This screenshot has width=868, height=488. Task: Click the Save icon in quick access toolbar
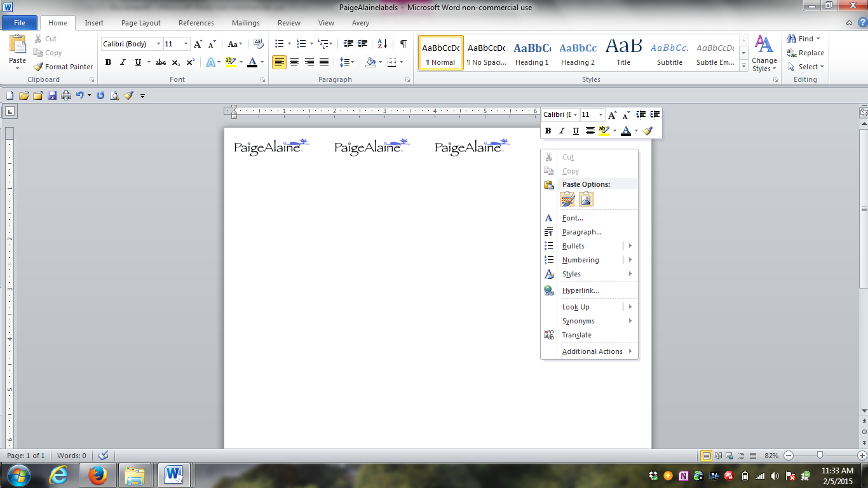click(x=52, y=95)
